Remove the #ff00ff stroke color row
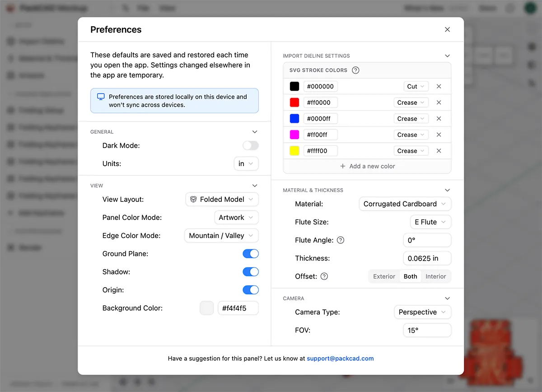 click(x=439, y=135)
